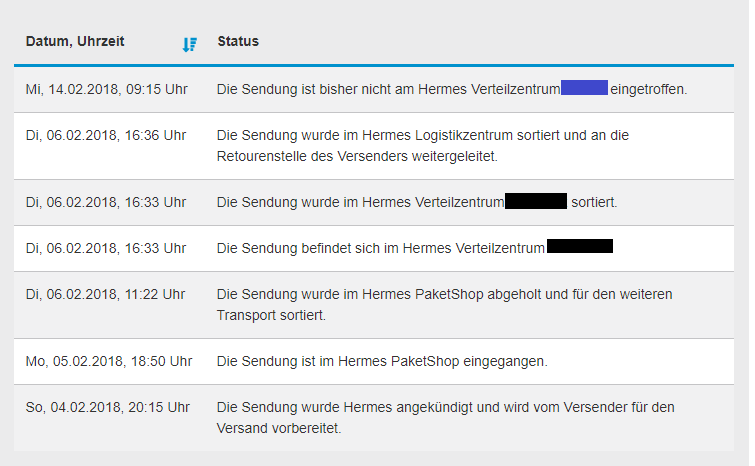The height and width of the screenshot is (466, 755).
Task: Click the black box before 'sortiert.'
Action: point(536,201)
